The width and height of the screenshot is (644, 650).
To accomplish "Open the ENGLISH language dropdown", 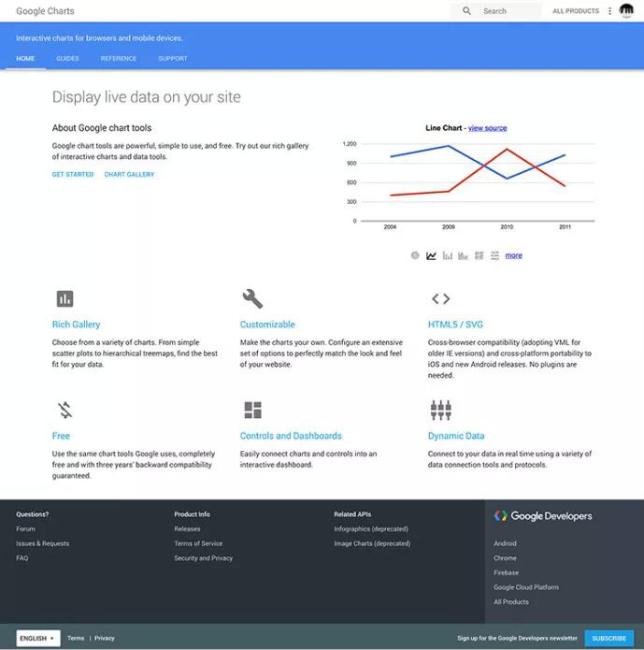I will click(x=38, y=638).
